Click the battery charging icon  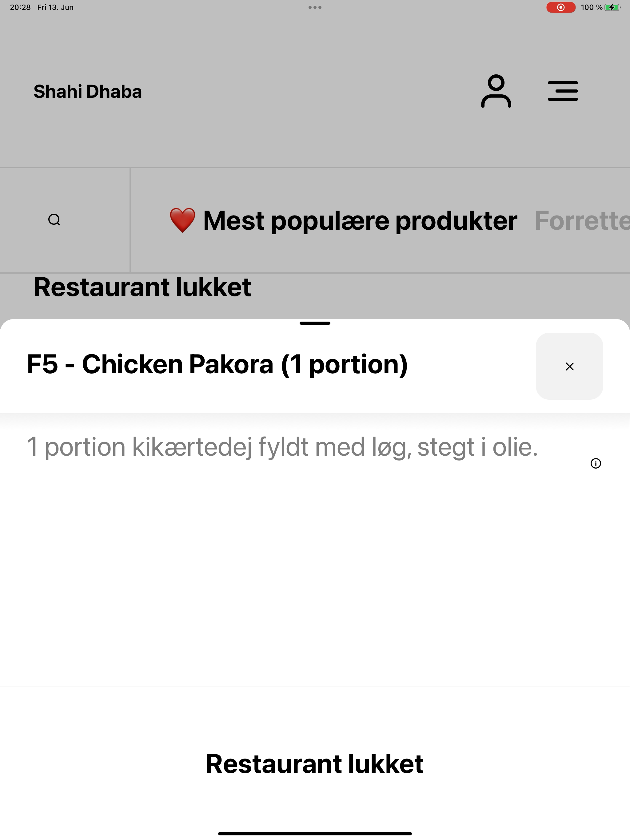point(612,7)
